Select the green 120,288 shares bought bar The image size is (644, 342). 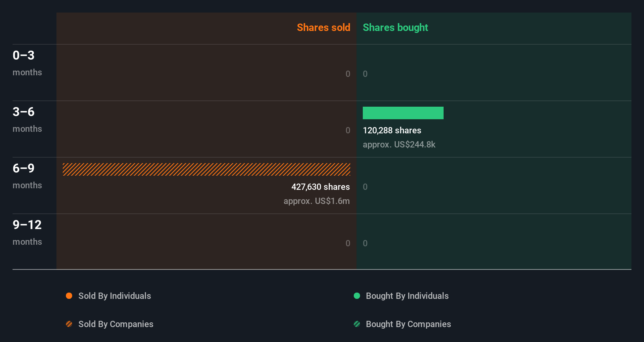[403, 113]
